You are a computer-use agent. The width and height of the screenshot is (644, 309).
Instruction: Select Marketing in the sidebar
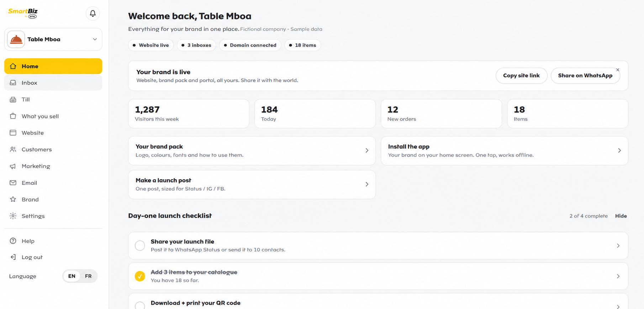click(53, 166)
